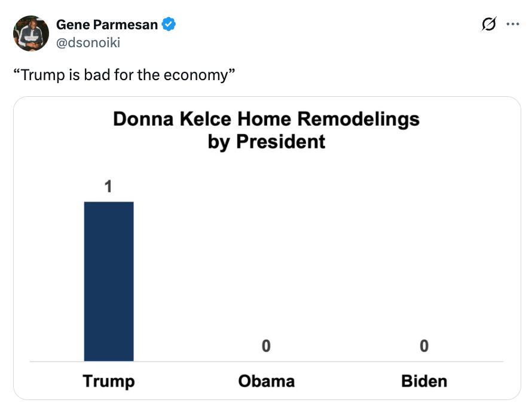Click empty chart area above the Obama column

266,251
